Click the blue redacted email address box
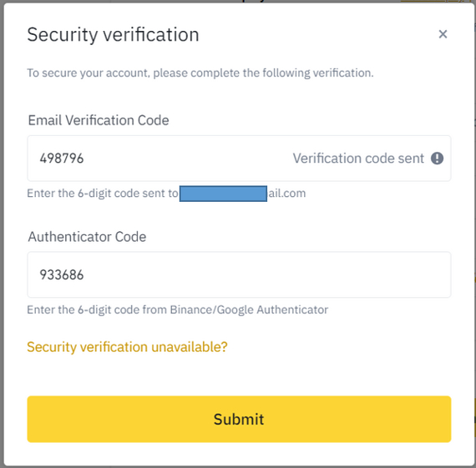This screenshot has width=476, height=468. click(223, 194)
